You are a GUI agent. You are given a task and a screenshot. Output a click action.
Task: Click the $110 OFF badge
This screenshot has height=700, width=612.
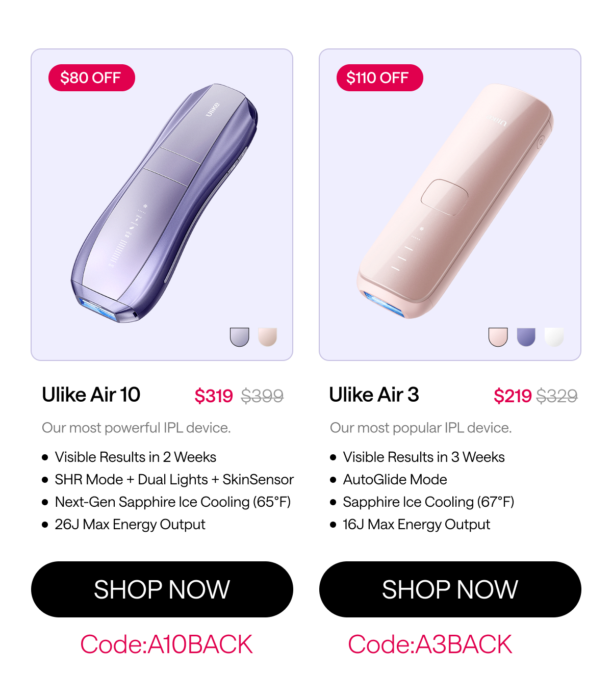pos(379,78)
